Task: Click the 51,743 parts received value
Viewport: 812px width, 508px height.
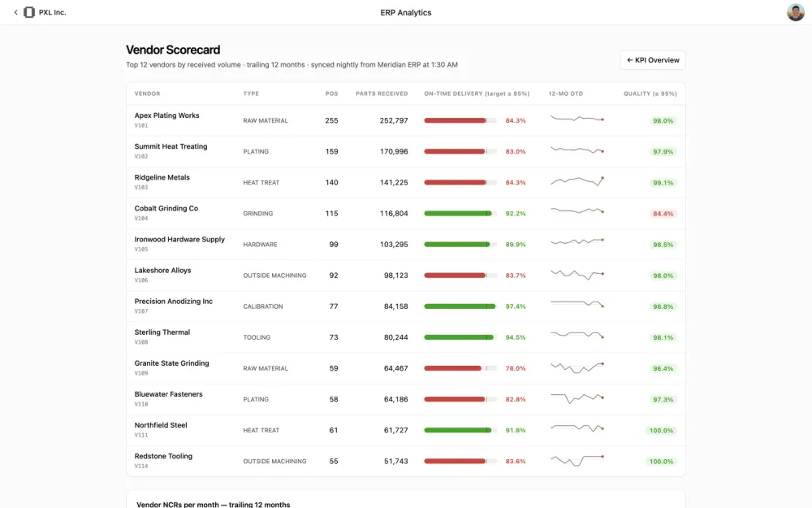Action: click(x=395, y=462)
